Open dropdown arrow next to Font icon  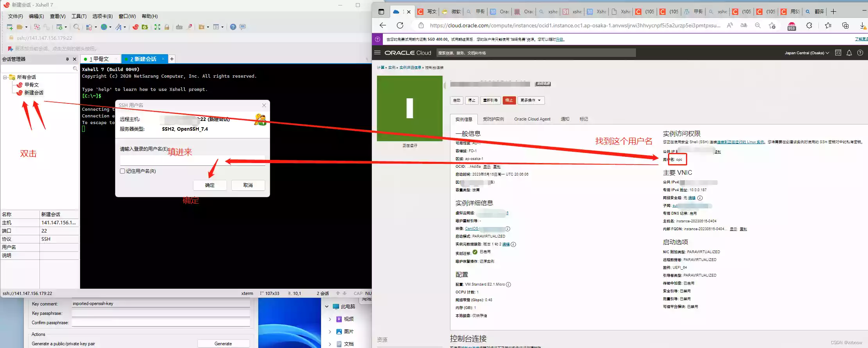coord(125,27)
